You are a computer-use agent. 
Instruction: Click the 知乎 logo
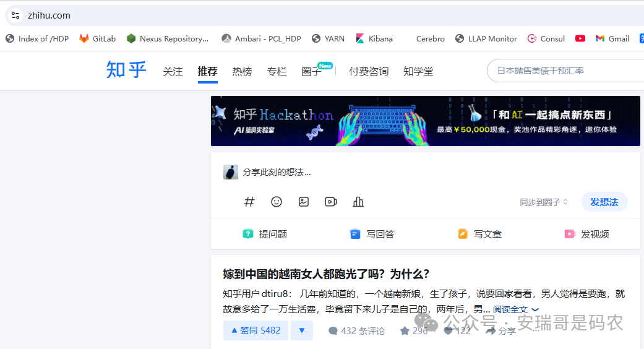(126, 69)
